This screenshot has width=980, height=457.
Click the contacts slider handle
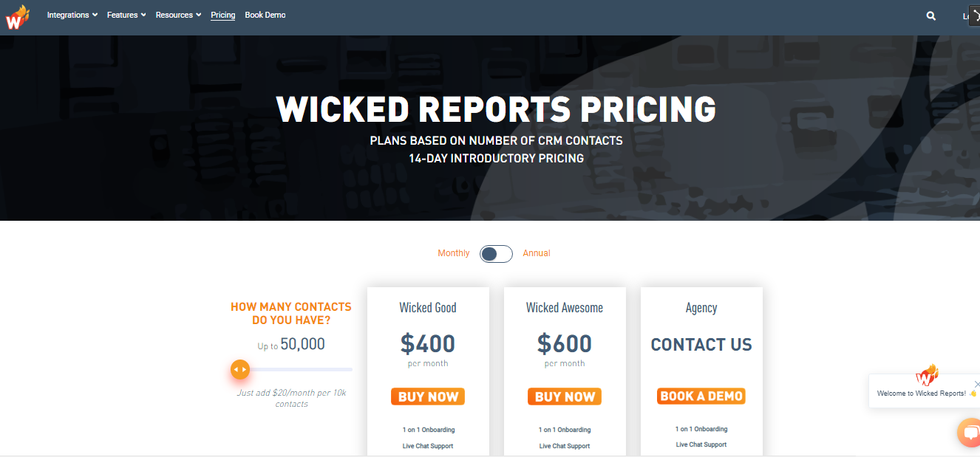point(240,369)
